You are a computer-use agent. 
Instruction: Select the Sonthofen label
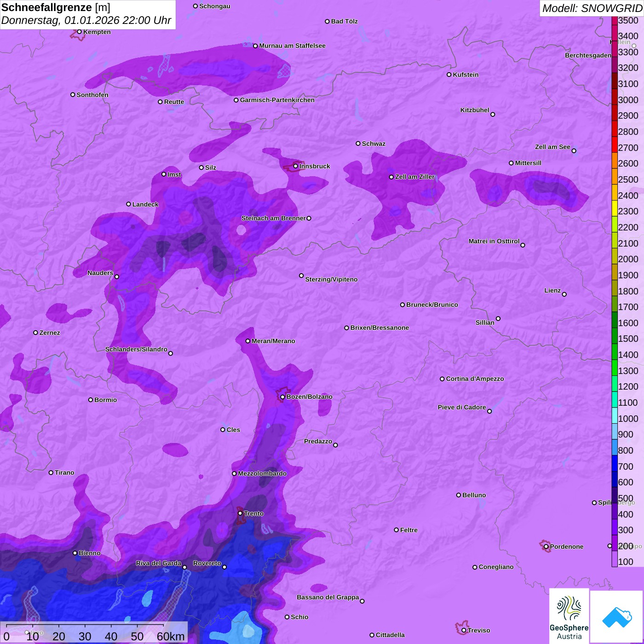coord(92,95)
